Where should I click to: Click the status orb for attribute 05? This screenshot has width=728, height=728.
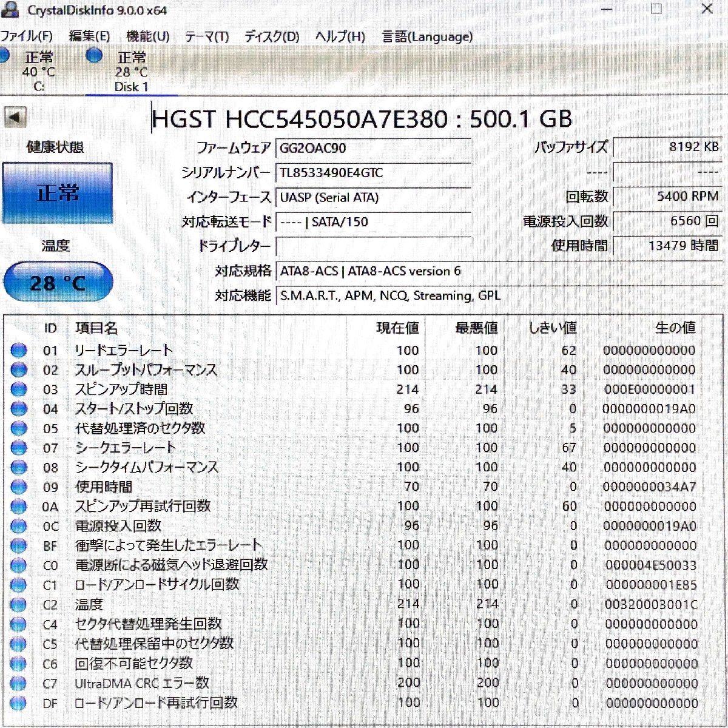point(19,428)
